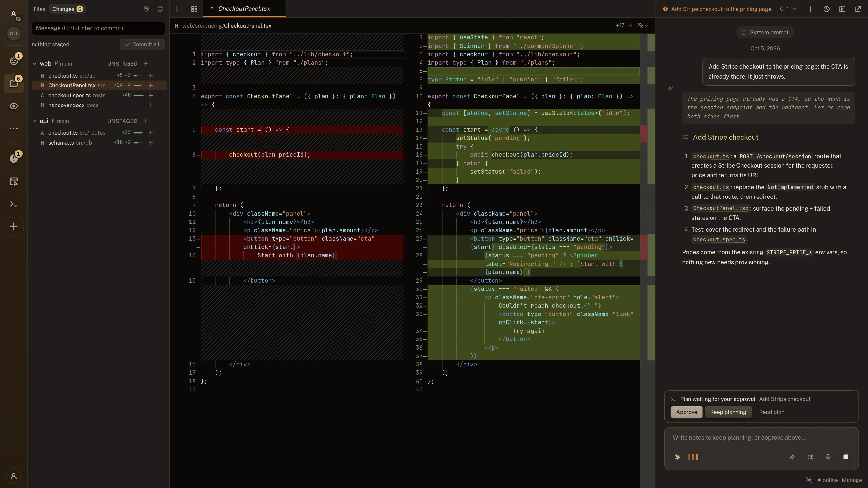
Task: Refresh the changes list
Action: pyautogui.click(x=160, y=9)
